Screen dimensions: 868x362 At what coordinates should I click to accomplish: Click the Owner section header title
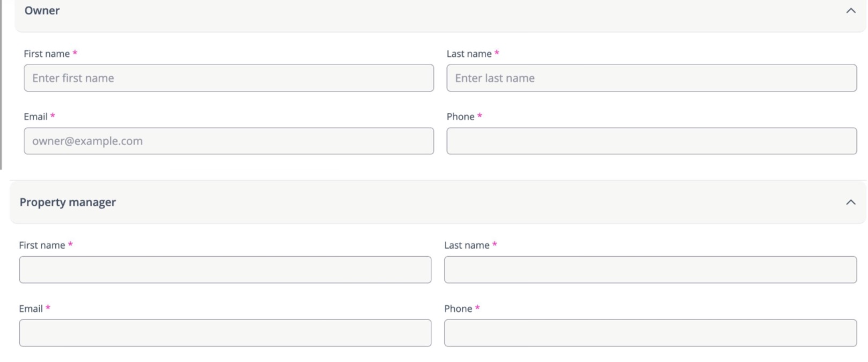[x=42, y=11]
